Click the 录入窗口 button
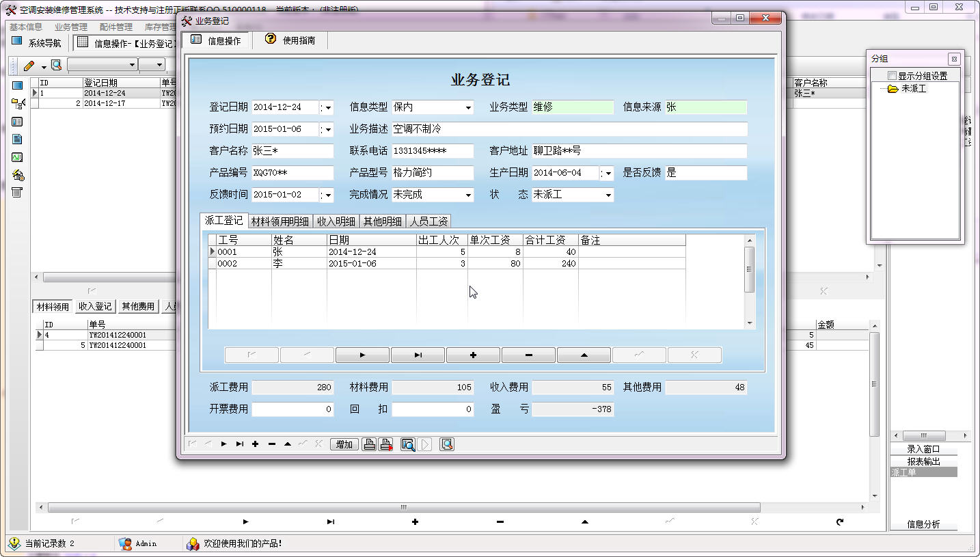This screenshot has height=557, width=980. point(923,449)
